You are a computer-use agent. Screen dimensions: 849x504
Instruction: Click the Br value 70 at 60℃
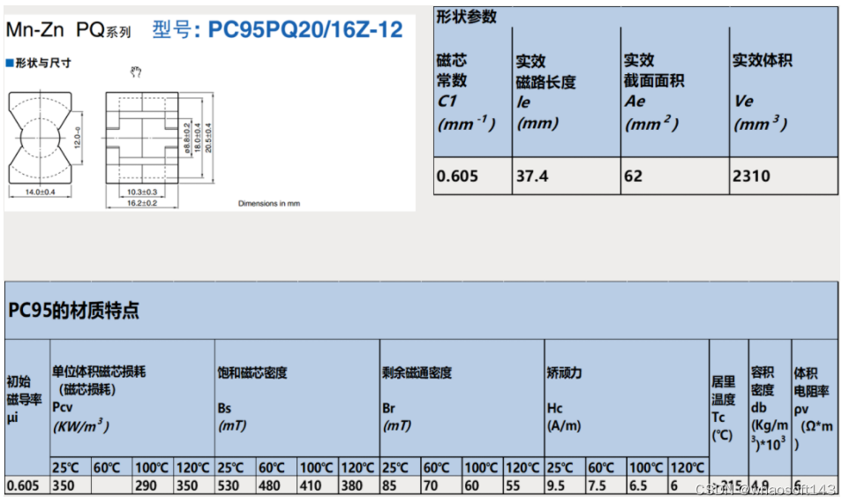(x=431, y=485)
